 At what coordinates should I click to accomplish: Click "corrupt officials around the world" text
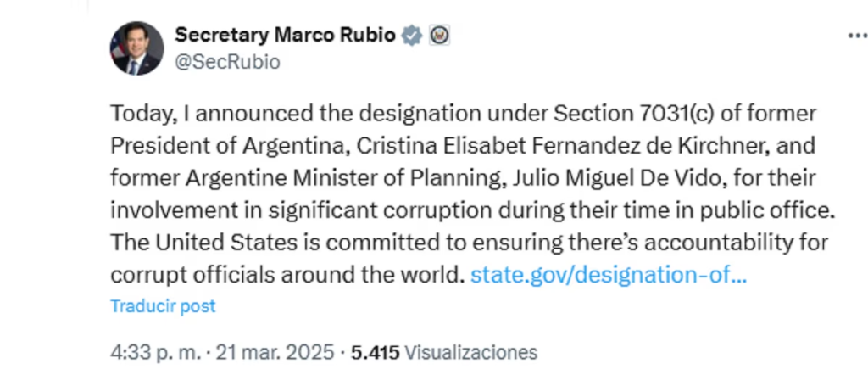point(287,275)
